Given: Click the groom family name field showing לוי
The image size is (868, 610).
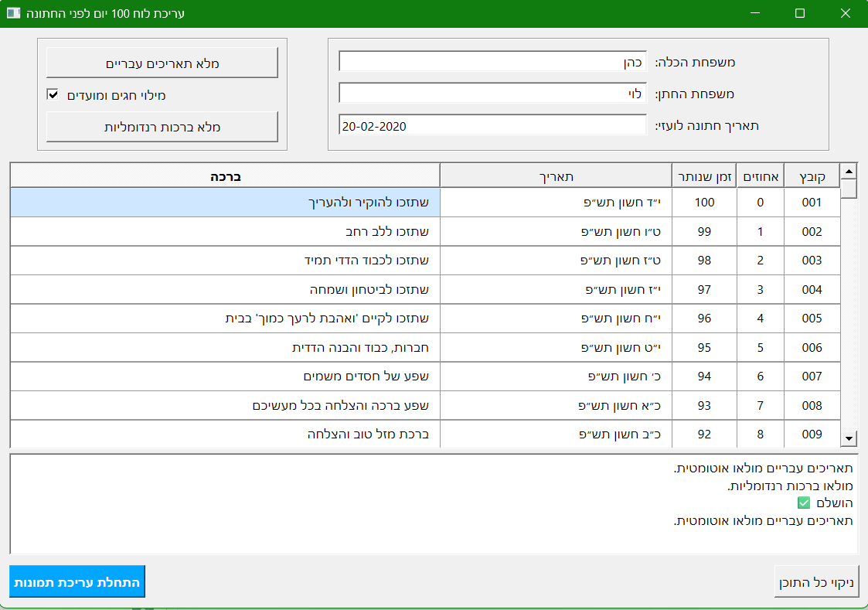Looking at the screenshot, I should point(492,94).
